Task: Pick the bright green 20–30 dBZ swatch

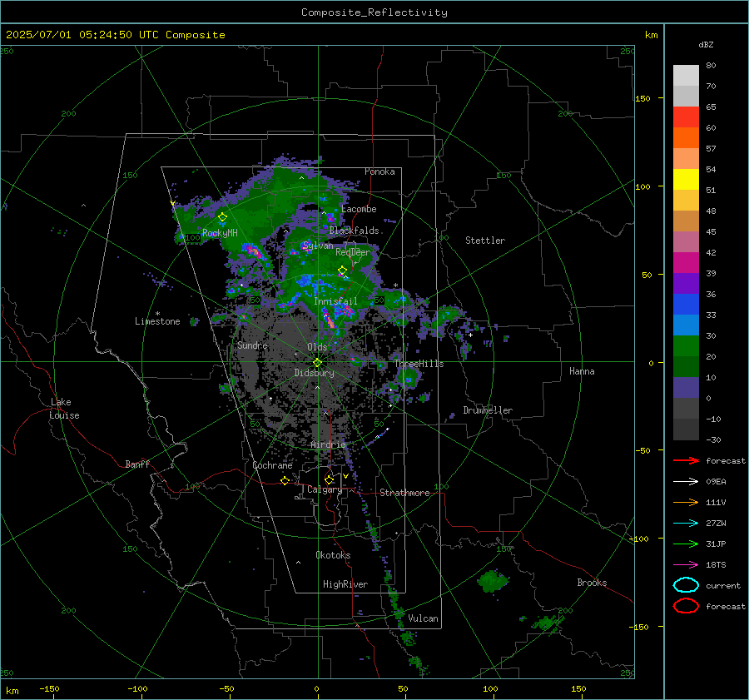Action: pyautogui.click(x=686, y=346)
